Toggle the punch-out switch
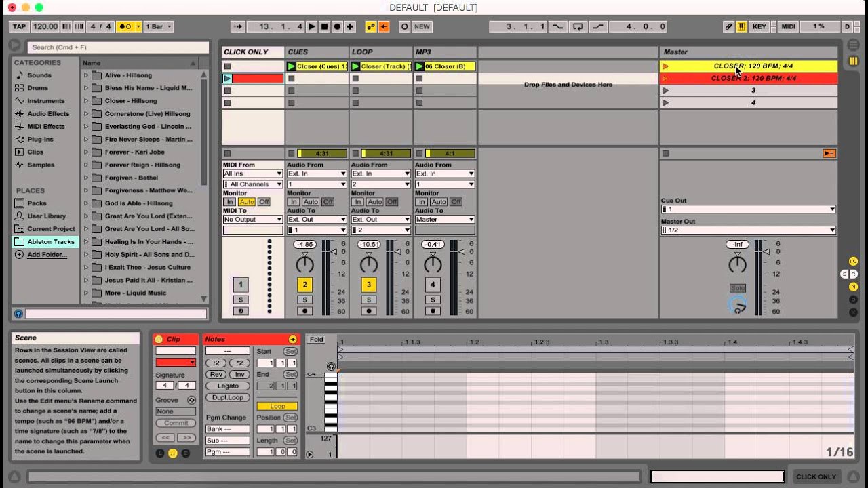This screenshot has height=488, width=868. coord(598,26)
